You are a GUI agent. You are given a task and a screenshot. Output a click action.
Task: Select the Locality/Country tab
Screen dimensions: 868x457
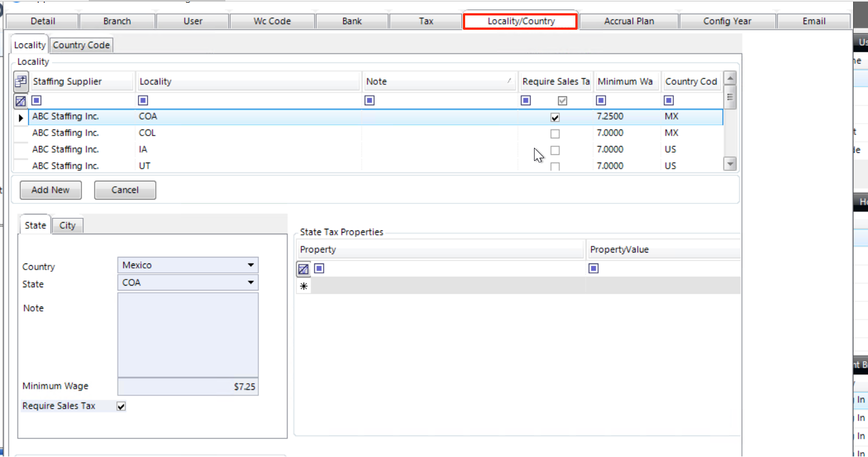pos(521,21)
